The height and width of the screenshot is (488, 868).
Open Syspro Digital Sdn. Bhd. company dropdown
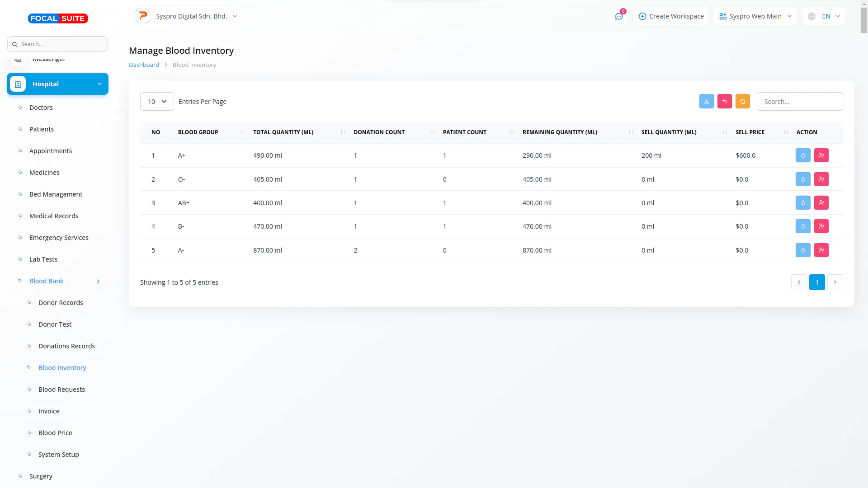(x=187, y=16)
